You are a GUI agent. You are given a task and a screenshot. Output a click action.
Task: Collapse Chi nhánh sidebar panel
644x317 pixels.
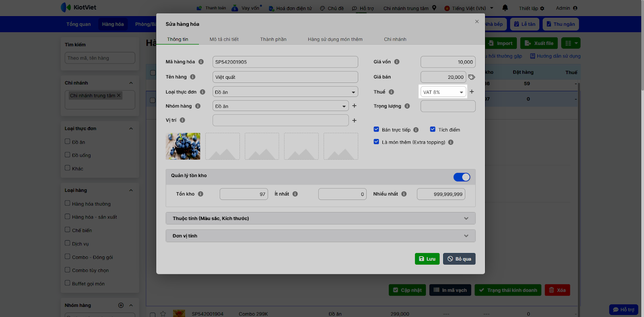(x=131, y=83)
